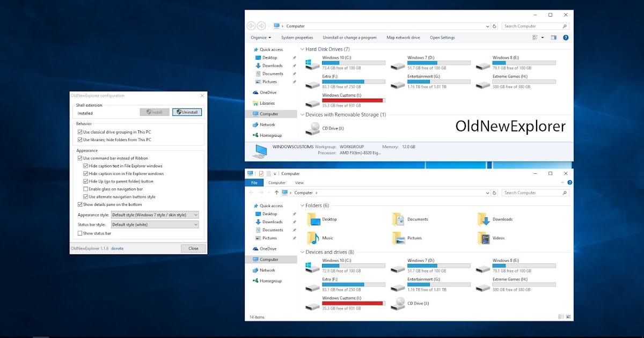Click the refresh icon in command-bar window address bar
This screenshot has width=644, height=338.
click(495, 26)
